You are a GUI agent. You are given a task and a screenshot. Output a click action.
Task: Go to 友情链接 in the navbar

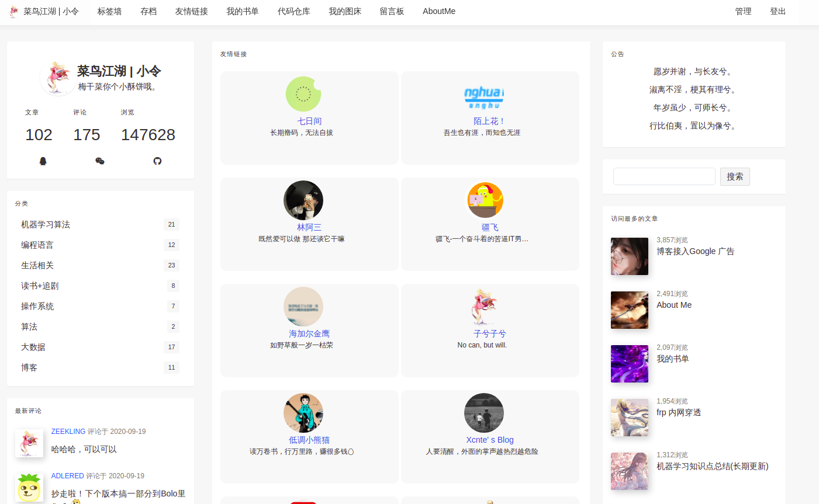191,11
